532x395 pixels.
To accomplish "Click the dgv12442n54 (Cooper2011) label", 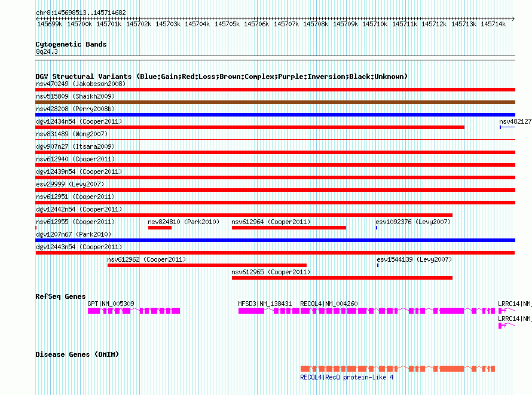I will point(79,209).
